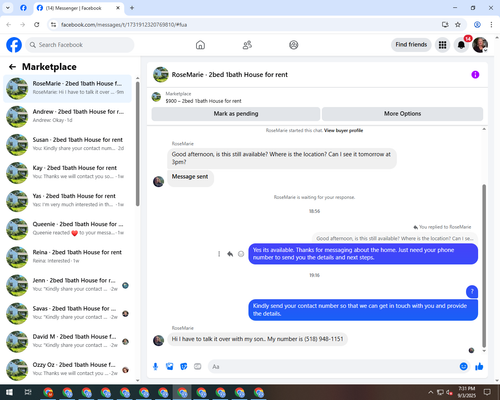Open conversation information purple icon

coord(475,75)
